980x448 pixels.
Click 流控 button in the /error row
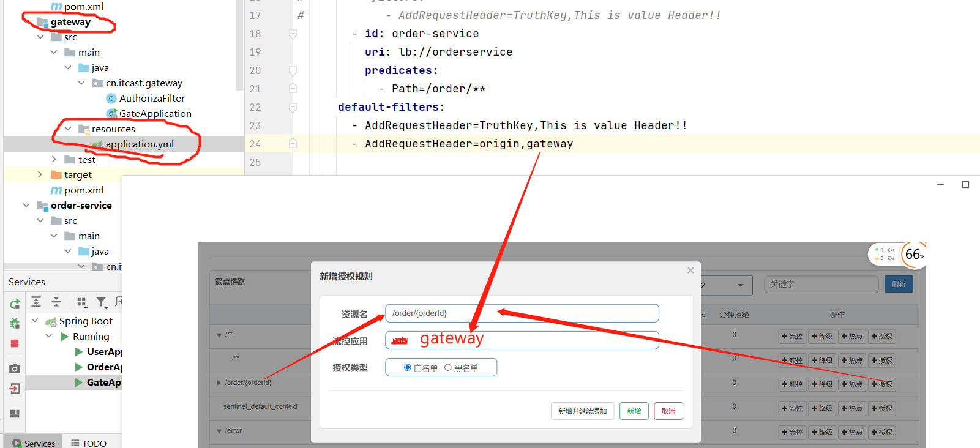792,432
